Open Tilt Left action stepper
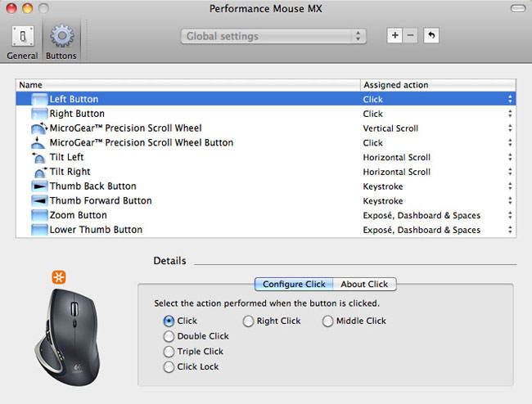Screen dimensions: 532x404 (510, 157)
